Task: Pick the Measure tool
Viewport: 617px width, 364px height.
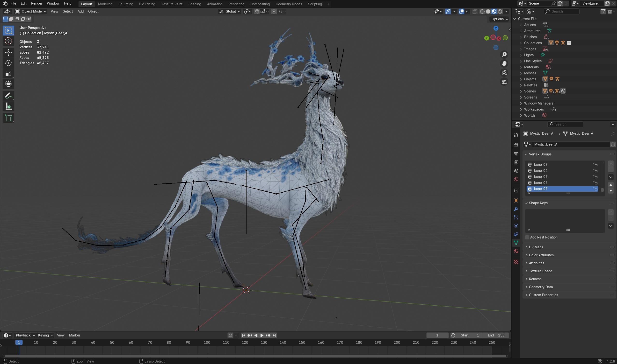Action: pos(8,106)
